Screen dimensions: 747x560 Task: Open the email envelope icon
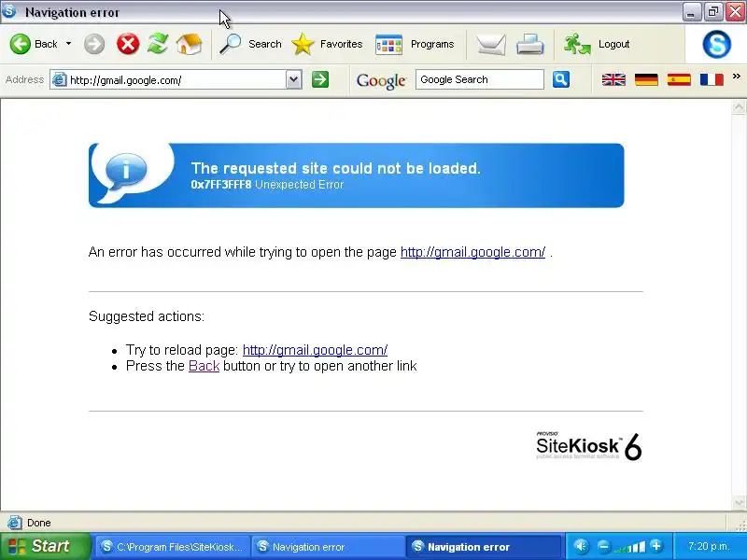point(491,45)
